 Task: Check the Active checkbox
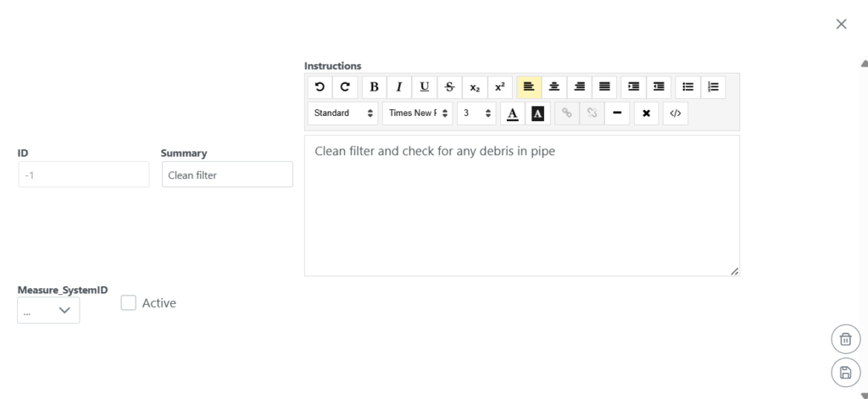(x=129, y=302)
